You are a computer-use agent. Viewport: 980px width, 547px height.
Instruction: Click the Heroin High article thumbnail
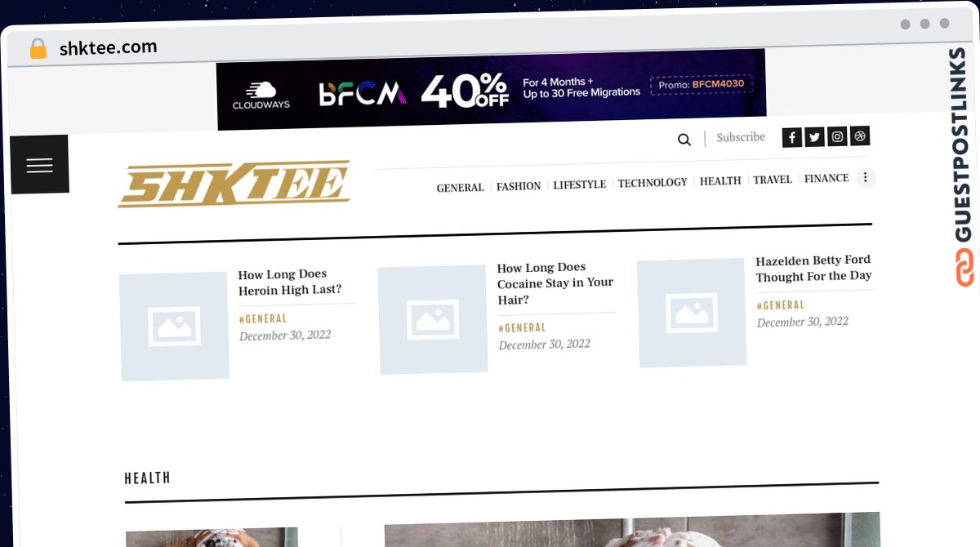[174, 327]
